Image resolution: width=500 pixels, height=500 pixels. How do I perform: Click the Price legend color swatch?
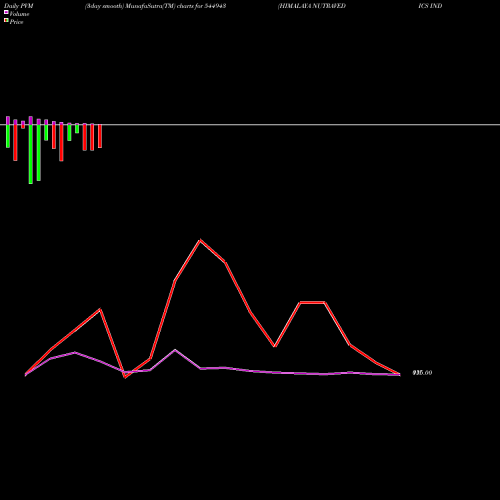[6, 20]
